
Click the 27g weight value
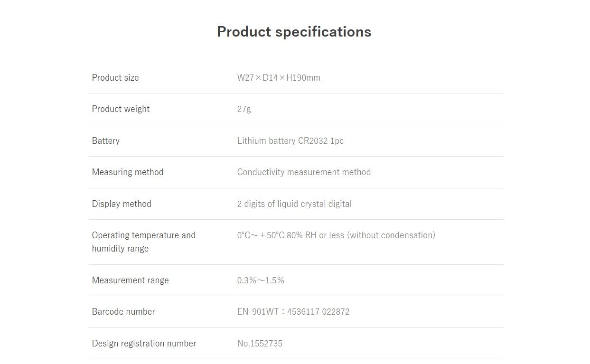point(244,109)
